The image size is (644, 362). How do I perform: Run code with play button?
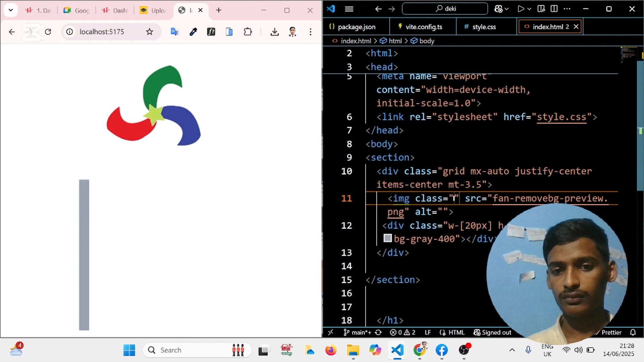coord(520,9)
